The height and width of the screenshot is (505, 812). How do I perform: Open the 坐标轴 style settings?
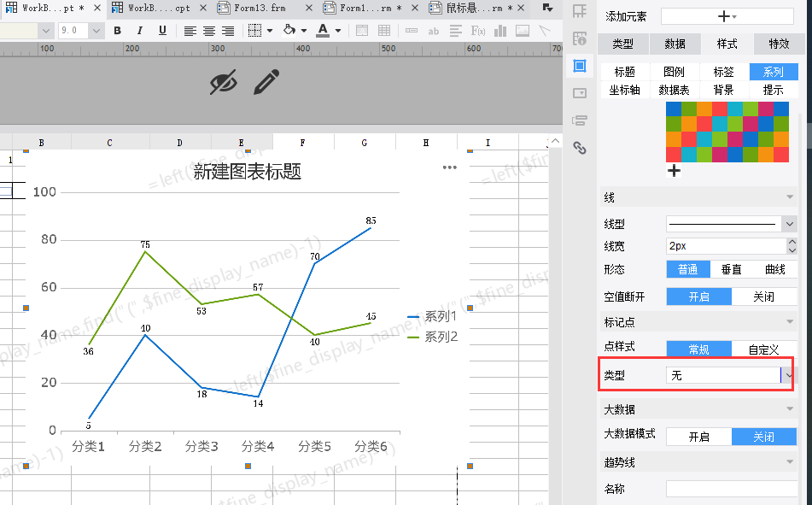pos(624,90)
